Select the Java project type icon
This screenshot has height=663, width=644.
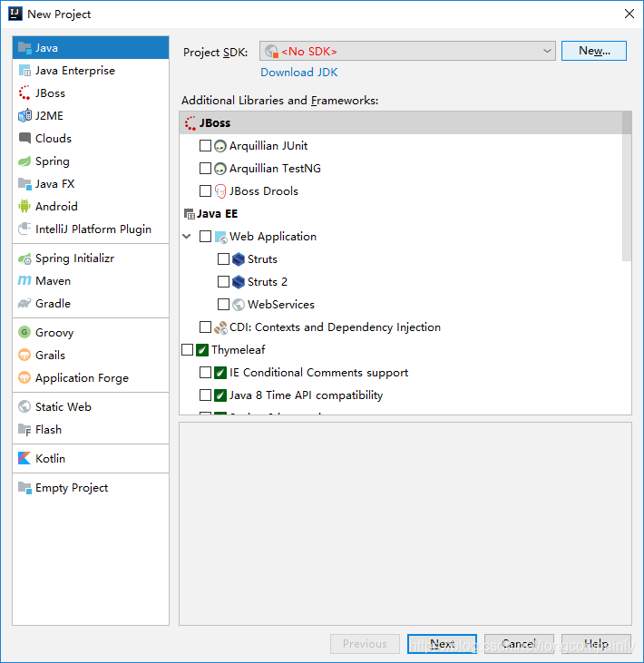tap(24, 48)
